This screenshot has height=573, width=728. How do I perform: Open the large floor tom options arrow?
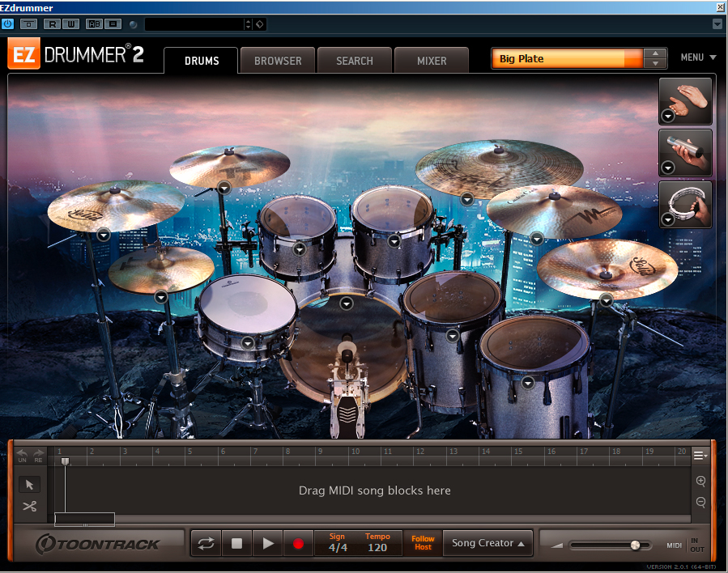[528, 383]
